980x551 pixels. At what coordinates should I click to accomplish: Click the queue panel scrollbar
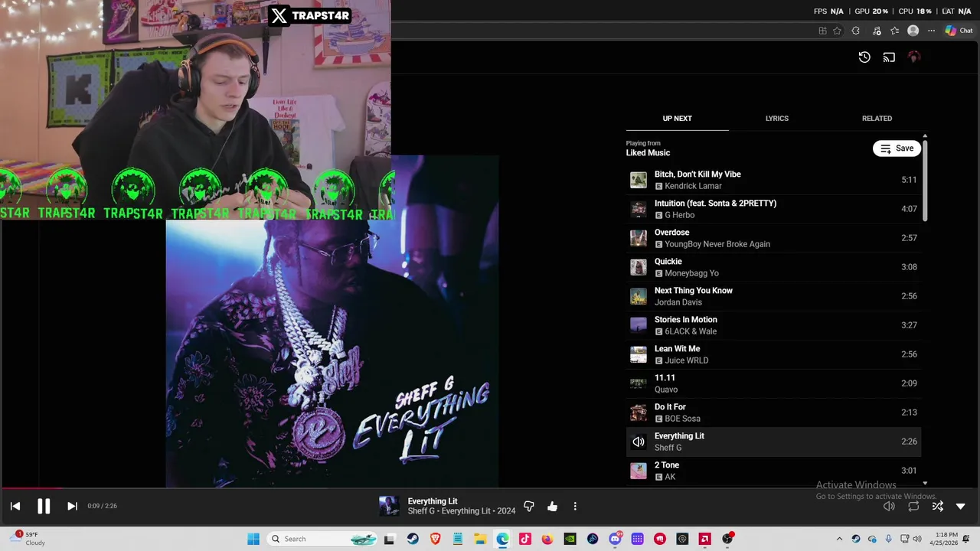click(925, 181)
